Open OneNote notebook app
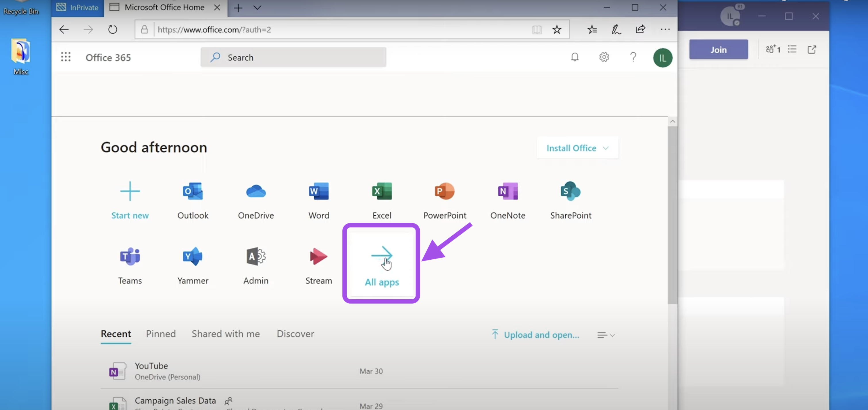Viewport: 868px width, 410px height. point(507,198)
